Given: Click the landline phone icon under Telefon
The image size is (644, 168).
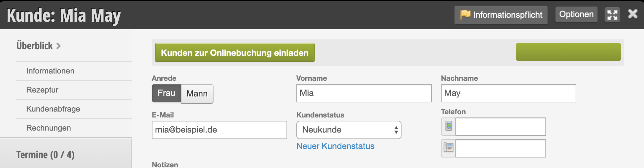Looking at the screenshot, I should point(448,148).
